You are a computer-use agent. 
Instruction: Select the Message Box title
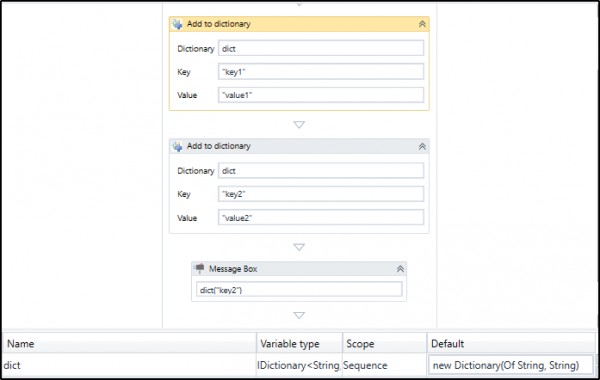[233, 269]
